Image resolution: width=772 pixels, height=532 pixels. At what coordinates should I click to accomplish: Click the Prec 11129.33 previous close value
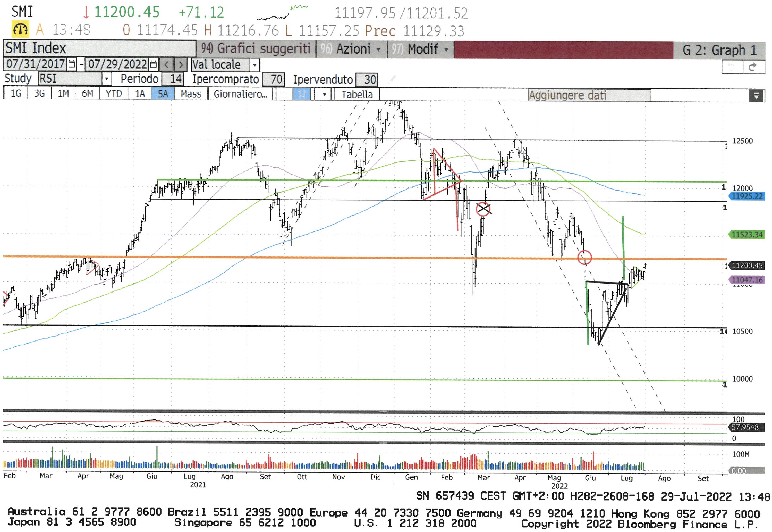414,31
